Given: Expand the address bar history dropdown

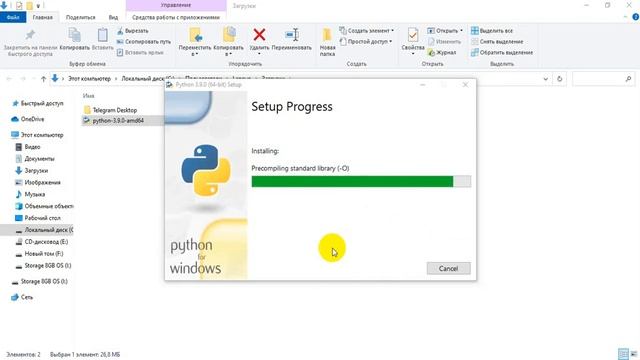Looking at the screenshot, I should (546, 79).
